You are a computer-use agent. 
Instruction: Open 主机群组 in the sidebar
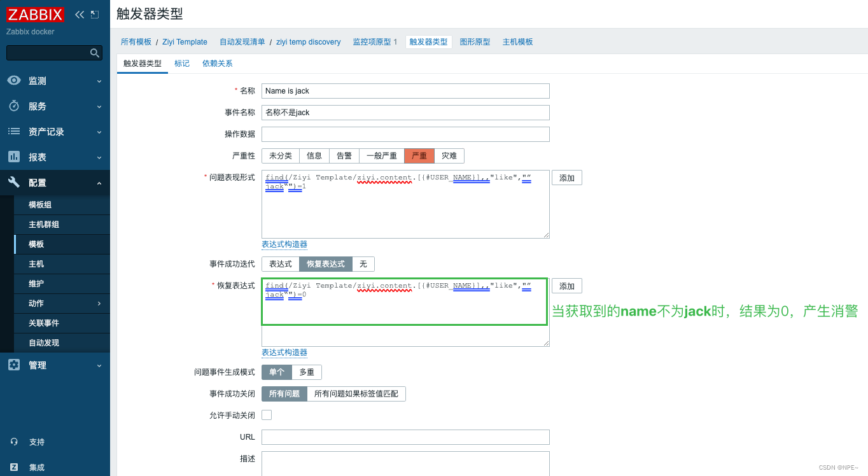(x=62, y=225)
